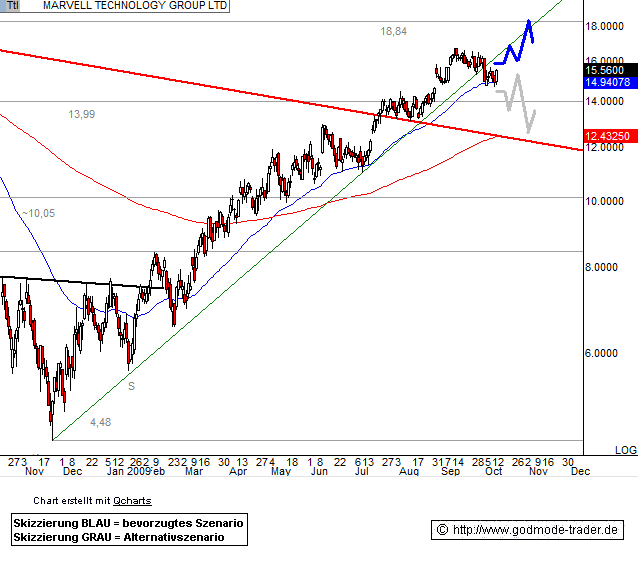Viewport: 638px width, 562px height.
Task: Click the Oct month label
Action: tap(494, 471)
